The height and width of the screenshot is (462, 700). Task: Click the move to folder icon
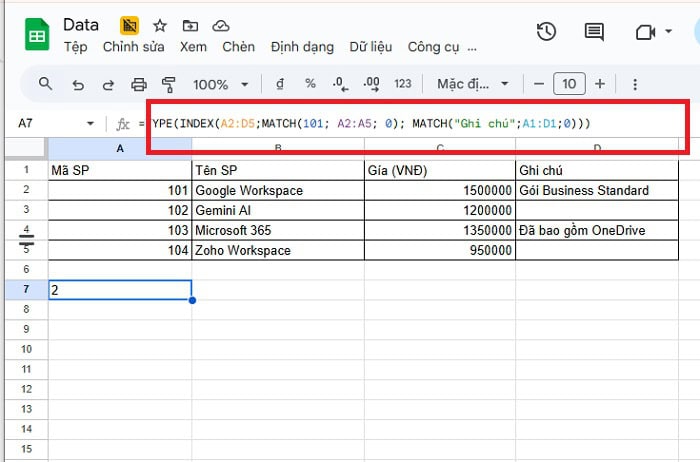(190, 25)
